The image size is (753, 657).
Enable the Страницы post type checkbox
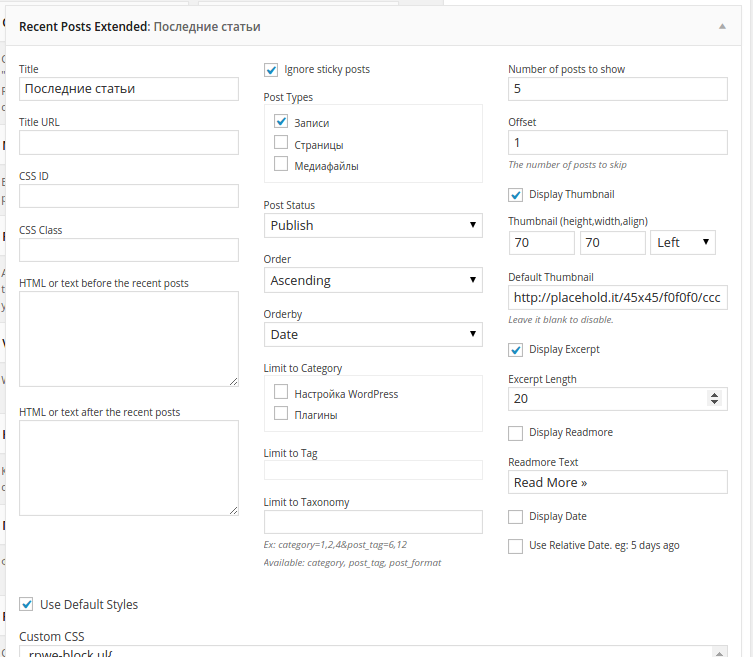coord(281,143)
